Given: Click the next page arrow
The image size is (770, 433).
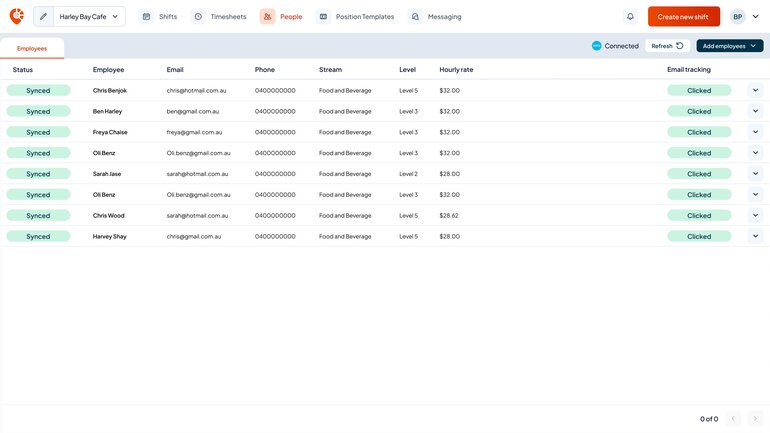Looking at the screenshot, I should click(x=755, y=419).
